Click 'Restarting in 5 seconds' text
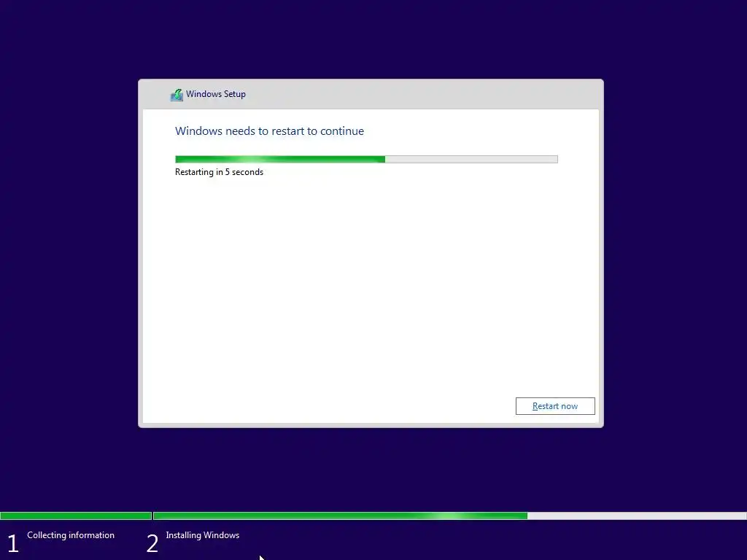Screen dimensions: 747x560 coord(219,172)
